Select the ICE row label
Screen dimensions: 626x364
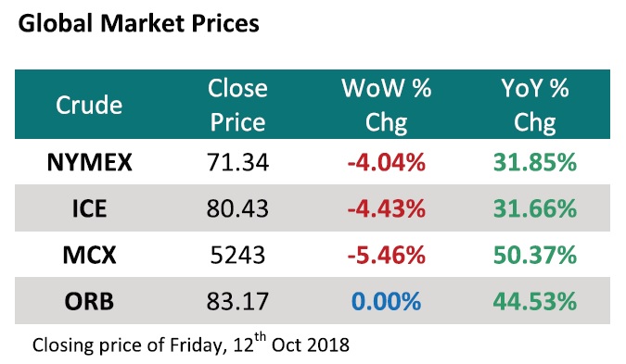click(89, 208)
